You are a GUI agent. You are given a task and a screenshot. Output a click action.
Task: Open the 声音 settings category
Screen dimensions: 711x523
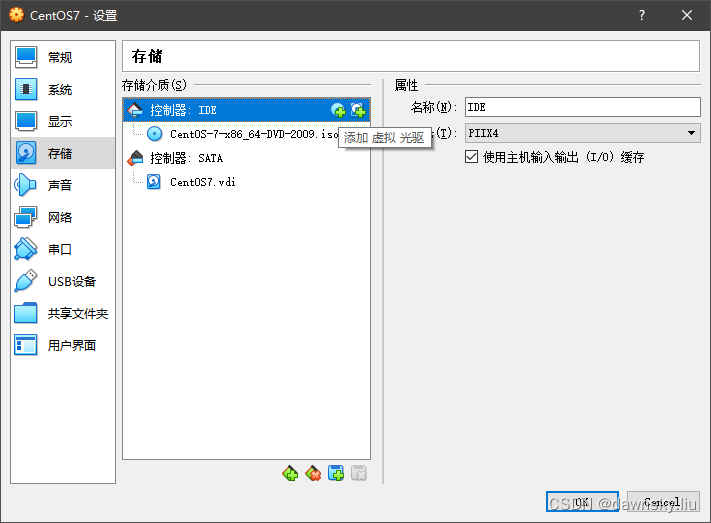click(x=63, y=185)
